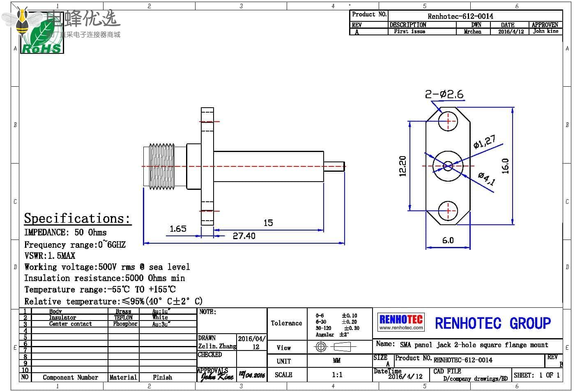Select the center contact circle in flange view
The image size is (582, 392).
click(x=448, y=166)
